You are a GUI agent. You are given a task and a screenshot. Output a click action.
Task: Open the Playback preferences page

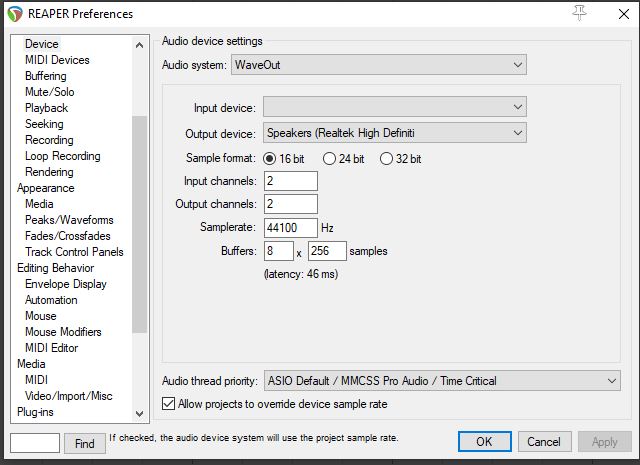46,108
